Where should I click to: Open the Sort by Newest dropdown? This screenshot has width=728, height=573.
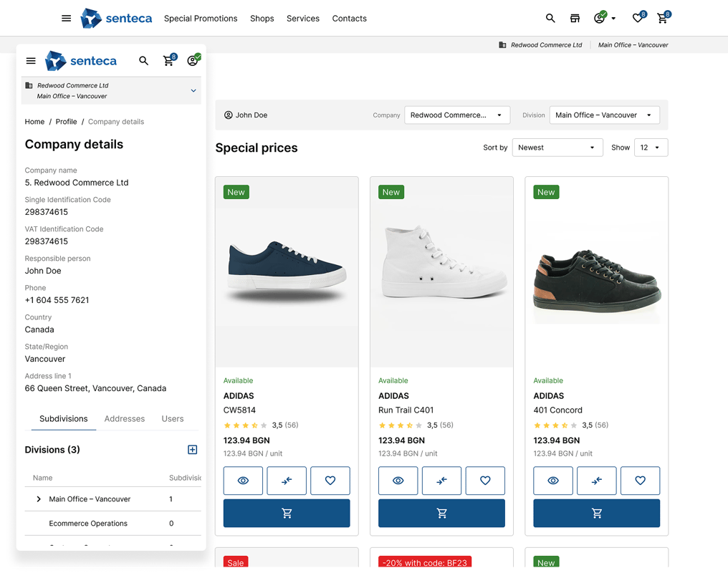pyautogui.click(x=557, y=148)
